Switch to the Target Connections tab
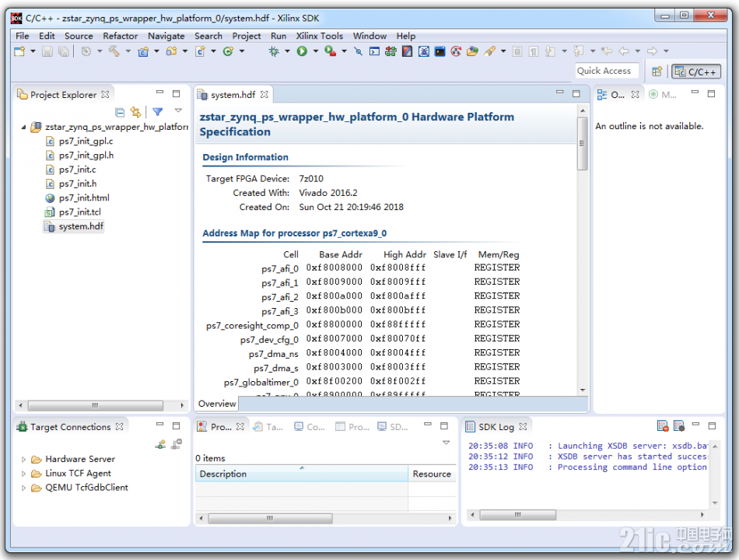This screenshot has width=739, height=560. click(70, 426)
